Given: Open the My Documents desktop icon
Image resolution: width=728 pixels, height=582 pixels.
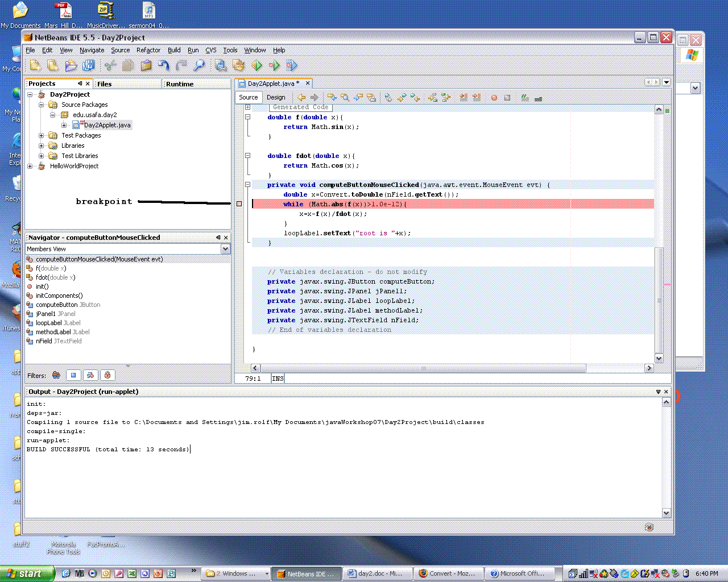Looking at the screenshot, I should coord(20,15).
